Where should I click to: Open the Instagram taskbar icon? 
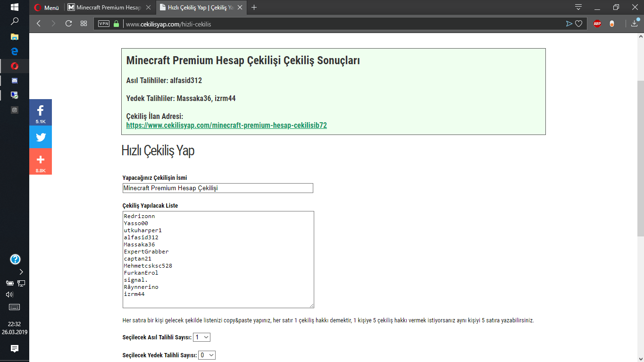(15, 109)
